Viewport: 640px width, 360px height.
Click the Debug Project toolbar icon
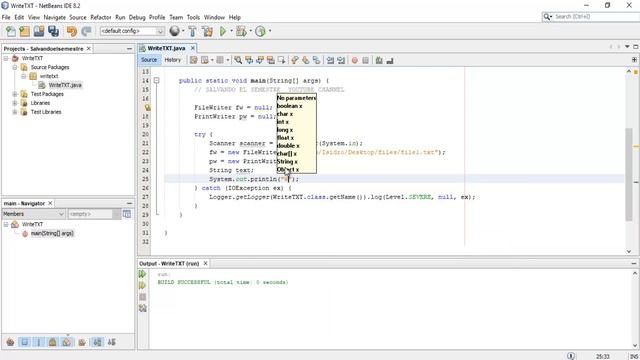(x=241, y=31)
